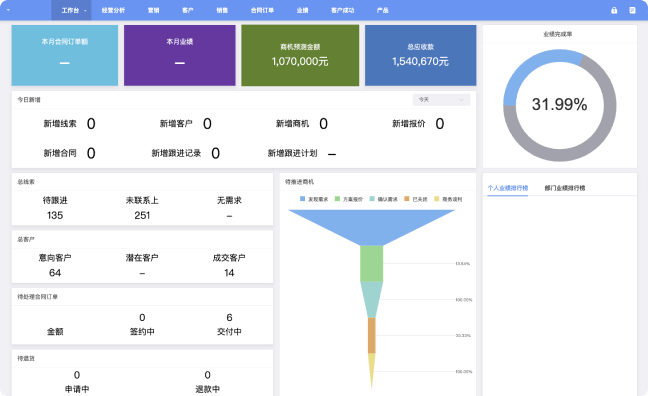Image resolution: width=648 pixels, height=396 pixels.
Task: Open the 工作台 dropdown arrow
Action: [85, 11]
